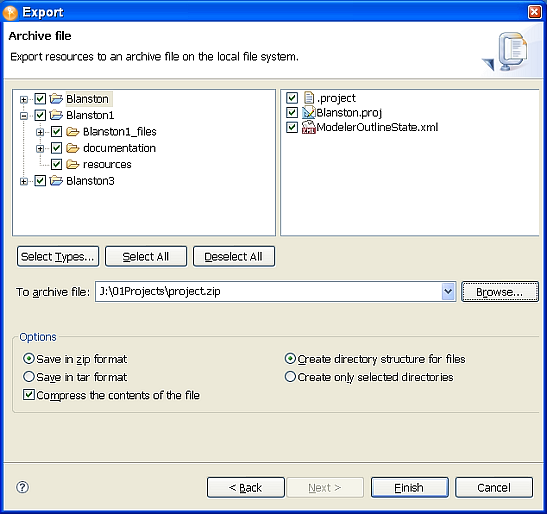Viewport: 547px width, 514px height.
Task: Open the help question mark icon
Action: tap(23, 487)
